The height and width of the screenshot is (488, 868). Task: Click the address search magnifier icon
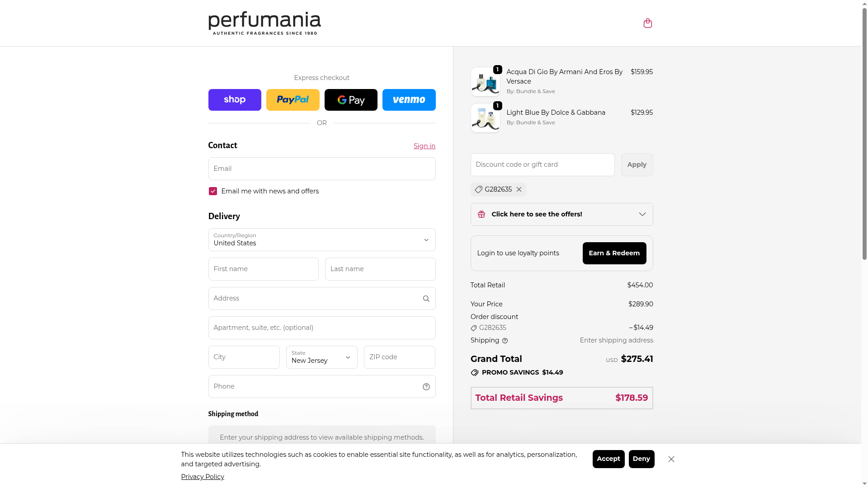point(426,299)
